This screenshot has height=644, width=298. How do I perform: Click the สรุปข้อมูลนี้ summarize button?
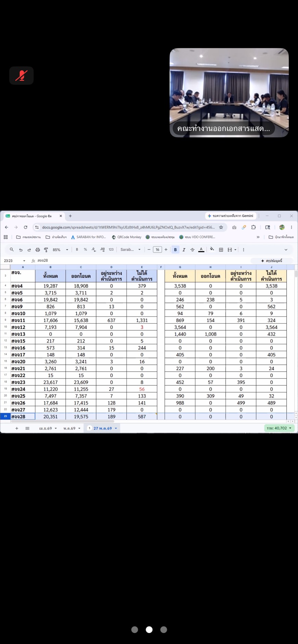pos(272,261)
